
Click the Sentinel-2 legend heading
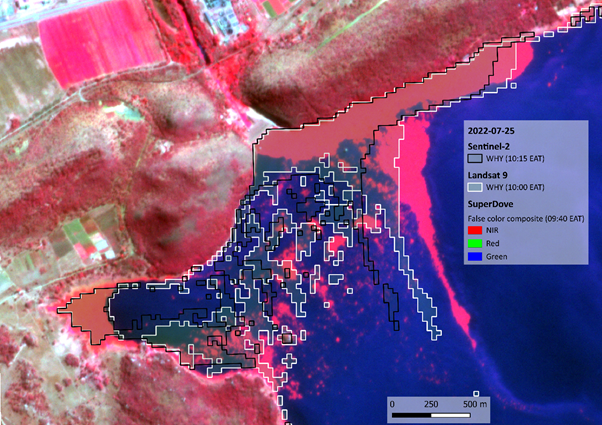point(488,146)
